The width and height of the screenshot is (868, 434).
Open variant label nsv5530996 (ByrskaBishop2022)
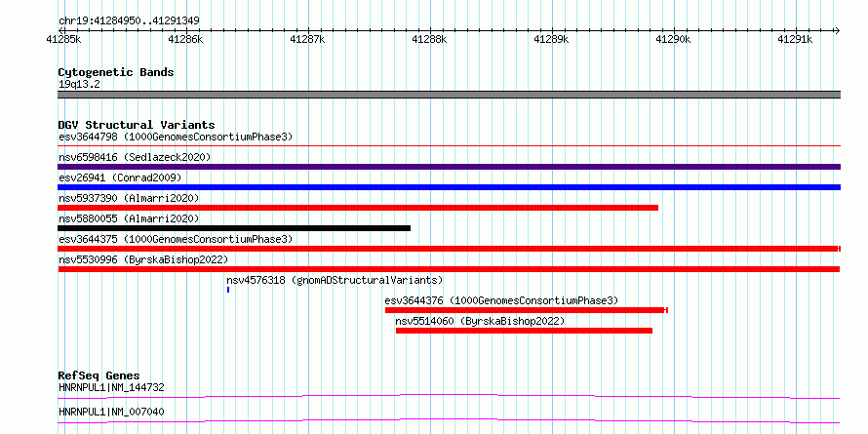[x=143, y=259]
